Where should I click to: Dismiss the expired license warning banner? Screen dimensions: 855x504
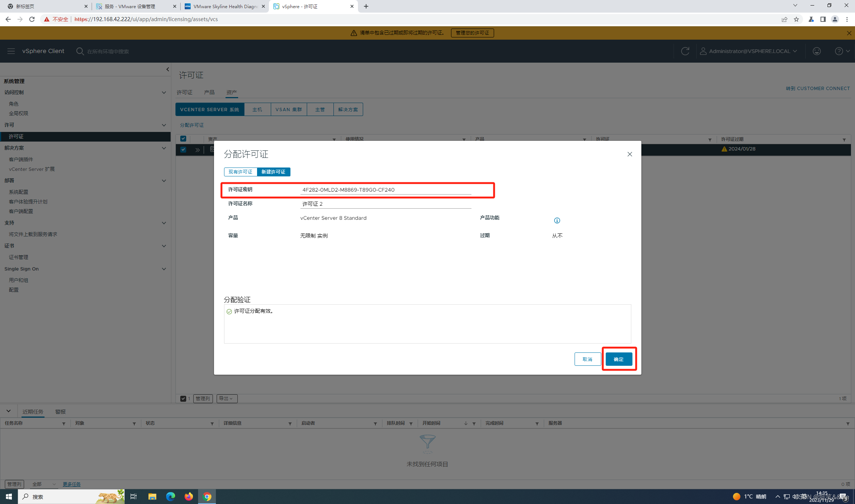click(849, 33)
